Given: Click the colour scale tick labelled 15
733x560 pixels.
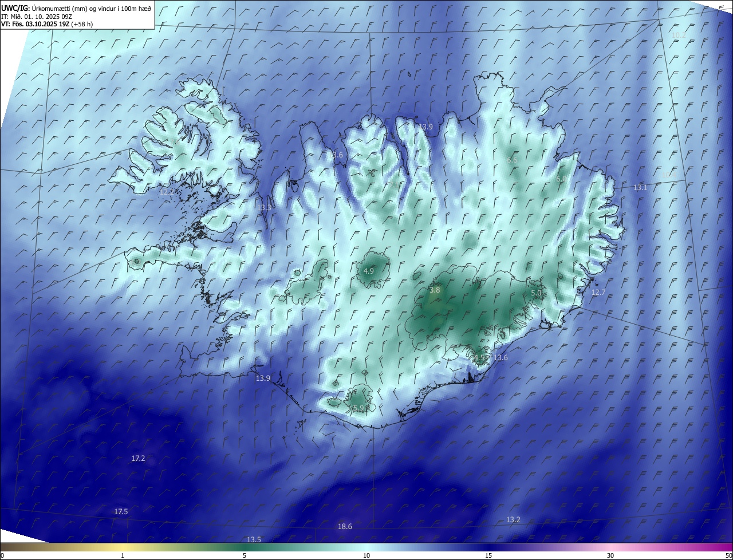Looking at the screenshot, I should pyautogui.click(x=488, y=556).
